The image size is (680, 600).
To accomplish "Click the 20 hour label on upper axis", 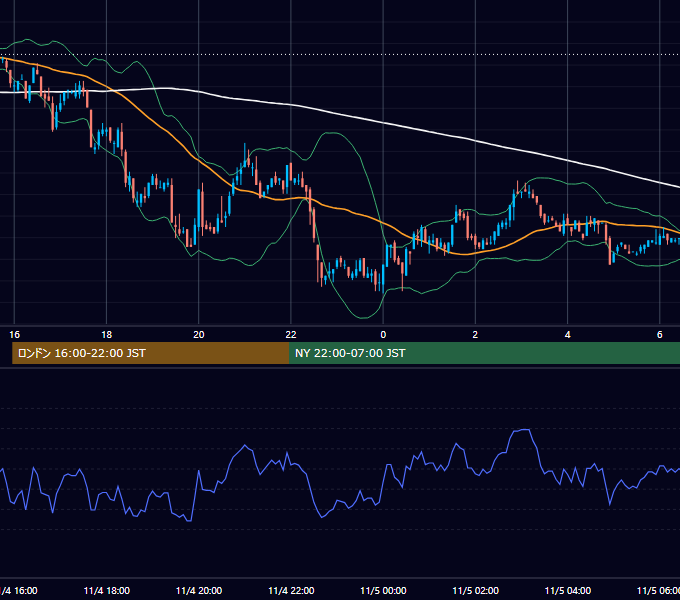I will click(199, 335).
